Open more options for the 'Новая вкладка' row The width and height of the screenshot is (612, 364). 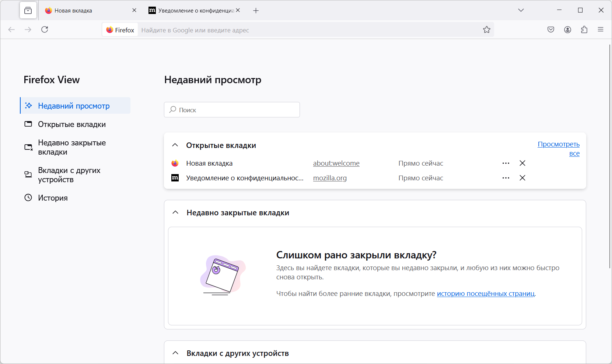[506, 163]
